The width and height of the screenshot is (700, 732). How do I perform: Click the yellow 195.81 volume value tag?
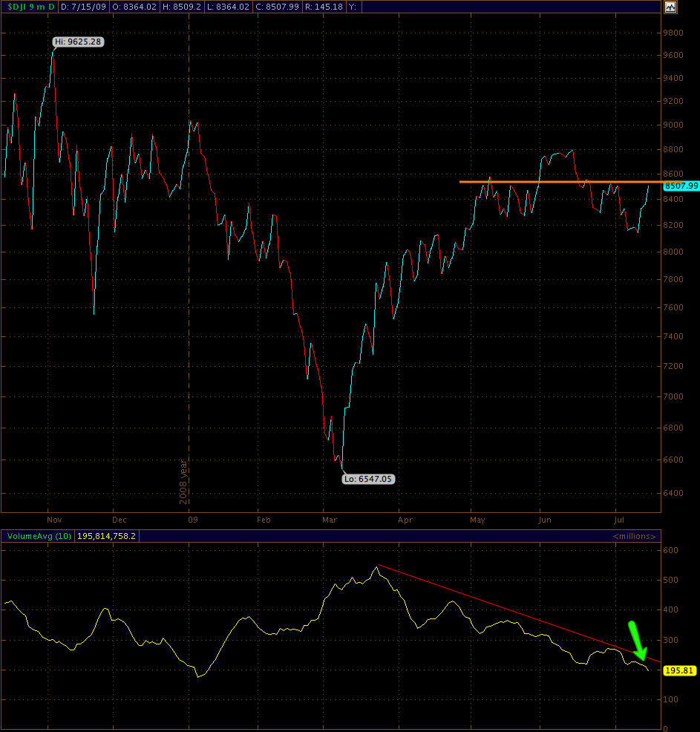[x=678, y=670]
